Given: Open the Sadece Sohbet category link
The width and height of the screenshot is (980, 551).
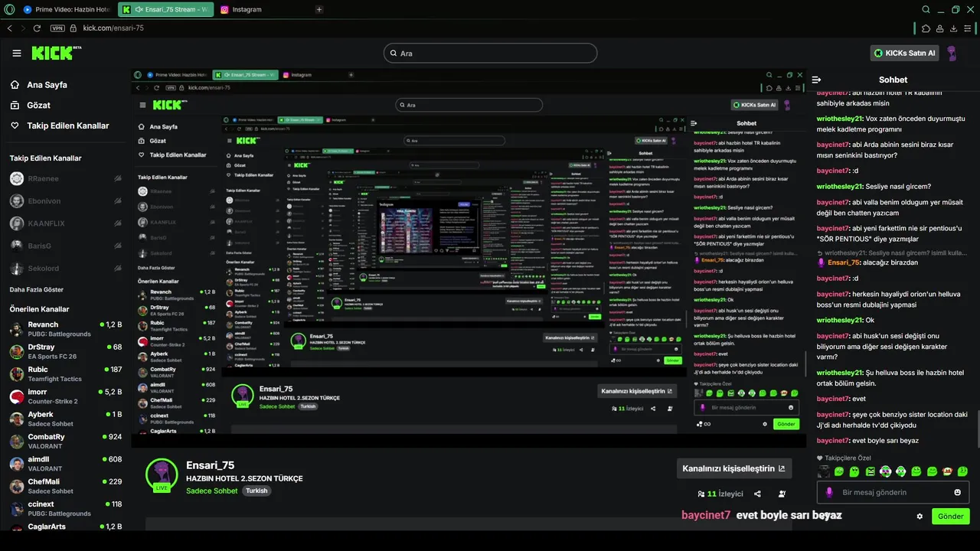Looking at the screenshot, I should pos(212,491).
